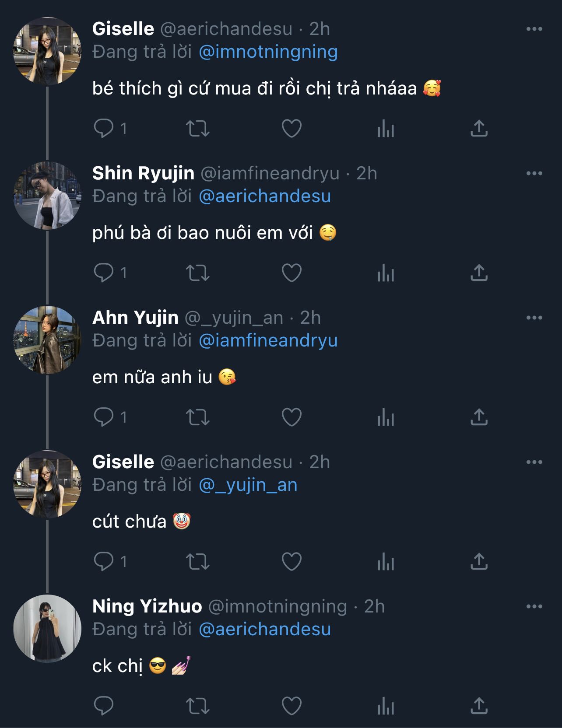Like Shin Ryujin's "phú bà" tweet

click(x=292, y=273)
